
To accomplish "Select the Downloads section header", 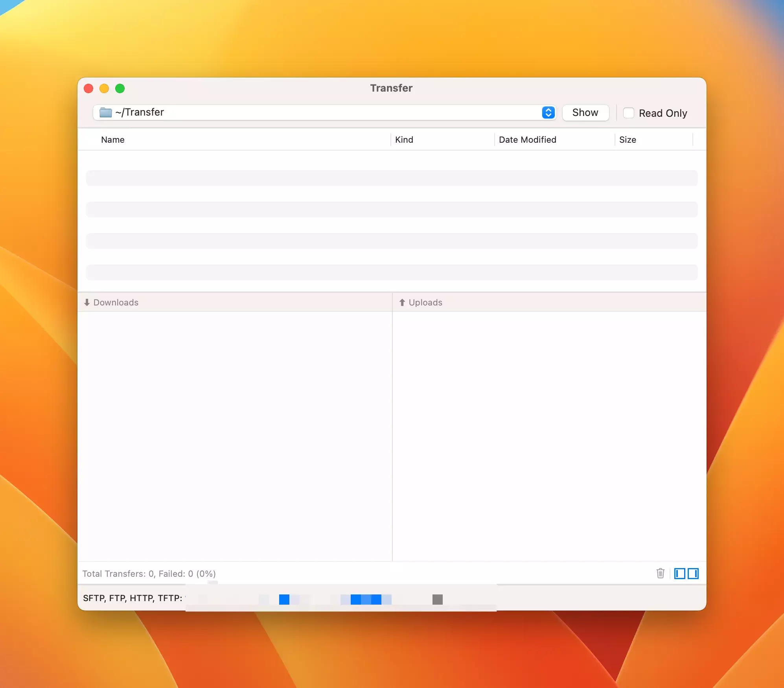I will click(116, 302).
